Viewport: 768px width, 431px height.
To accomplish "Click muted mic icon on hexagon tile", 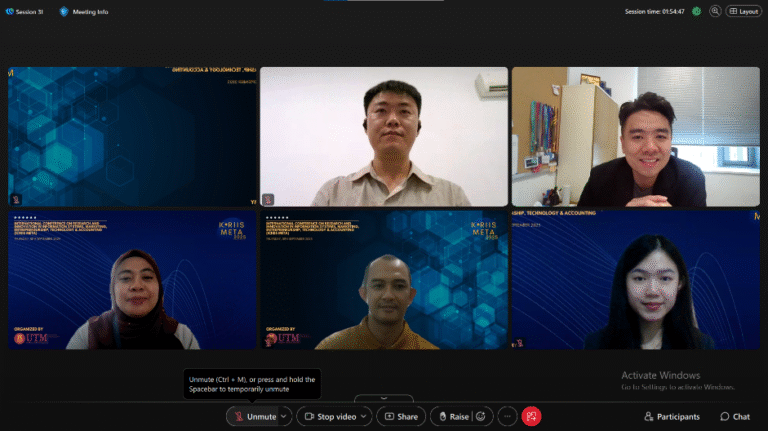I will pos(16,199).
